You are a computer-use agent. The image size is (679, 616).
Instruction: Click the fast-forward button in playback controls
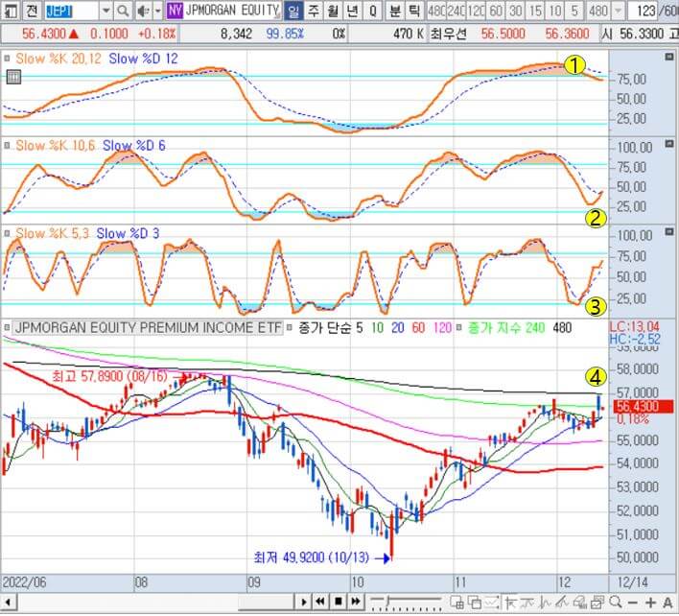[356, 602]
